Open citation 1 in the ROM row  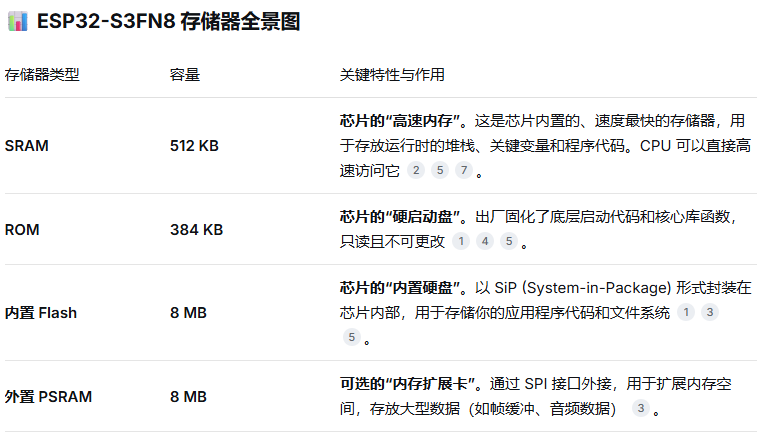(461, 241)
